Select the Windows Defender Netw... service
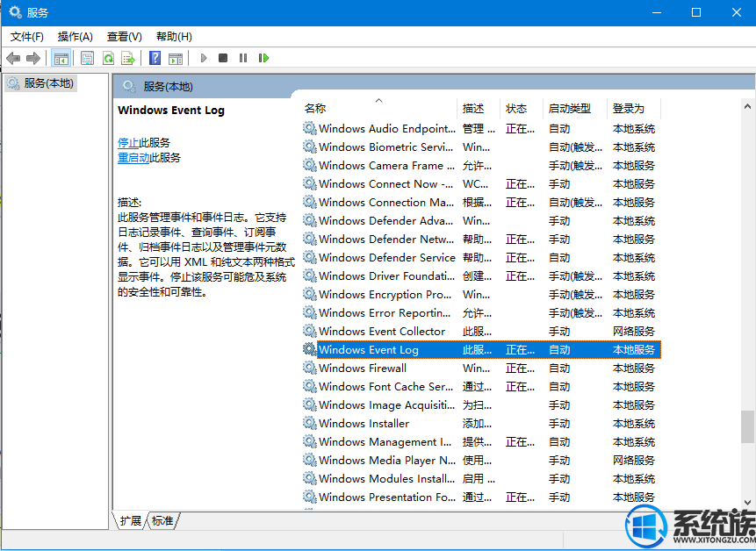This screenshot has width=756, height=551. click(x=386, y=239)
